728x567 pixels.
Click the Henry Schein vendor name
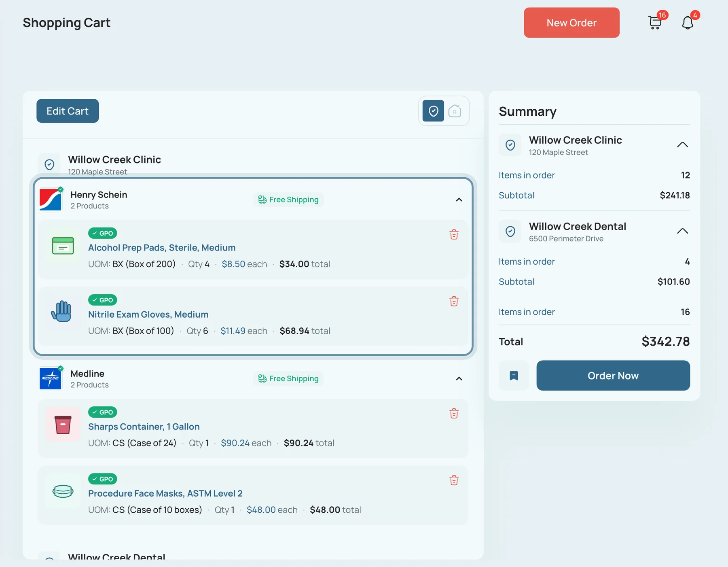[99, 195]
